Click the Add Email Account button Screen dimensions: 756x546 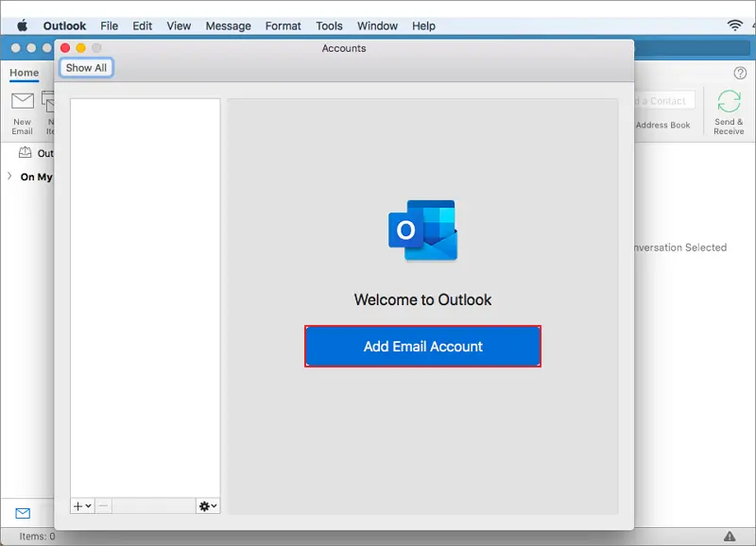tap(422, 346)
